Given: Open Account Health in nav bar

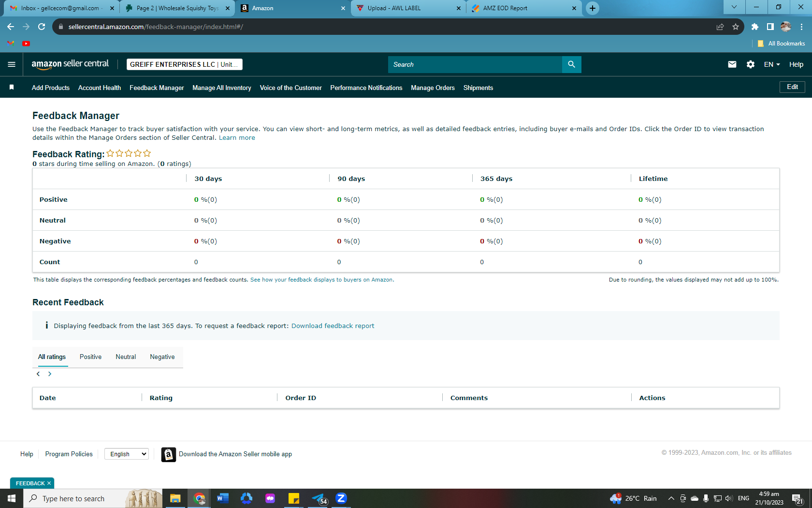Looking at the screenshot, I should pyautogui.click(x=100, y=88).
